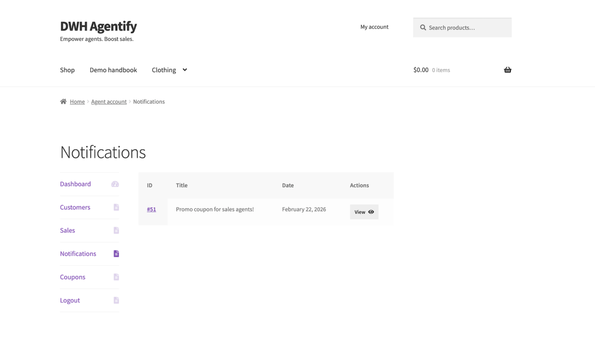
Task: Click the home breadcrumb icon
Action: coord(63,102)
